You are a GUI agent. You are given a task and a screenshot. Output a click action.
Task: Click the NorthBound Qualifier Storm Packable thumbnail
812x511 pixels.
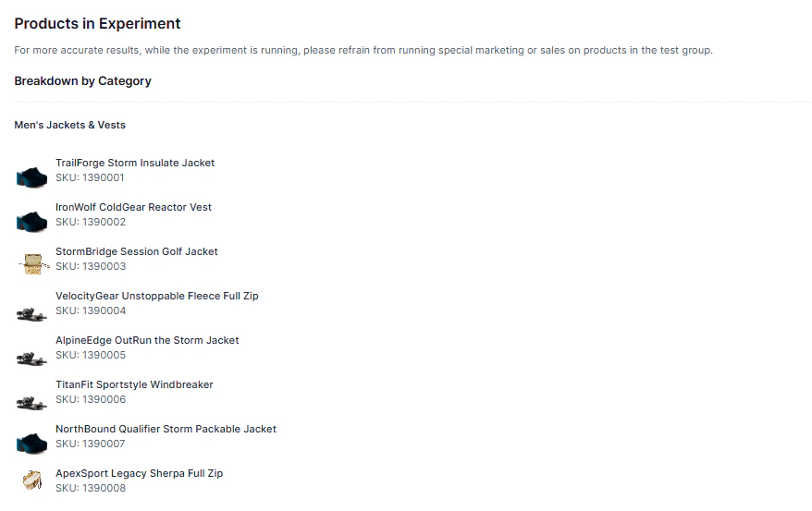32,444
